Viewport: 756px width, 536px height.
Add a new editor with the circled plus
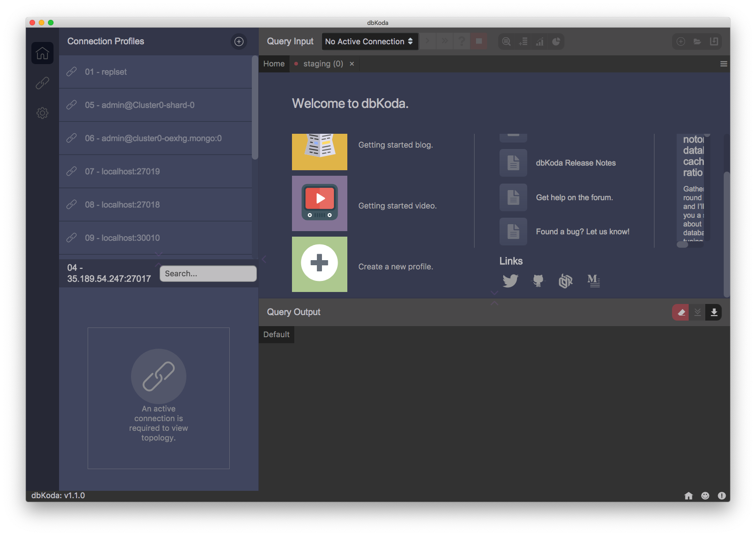tap(681, 42)
